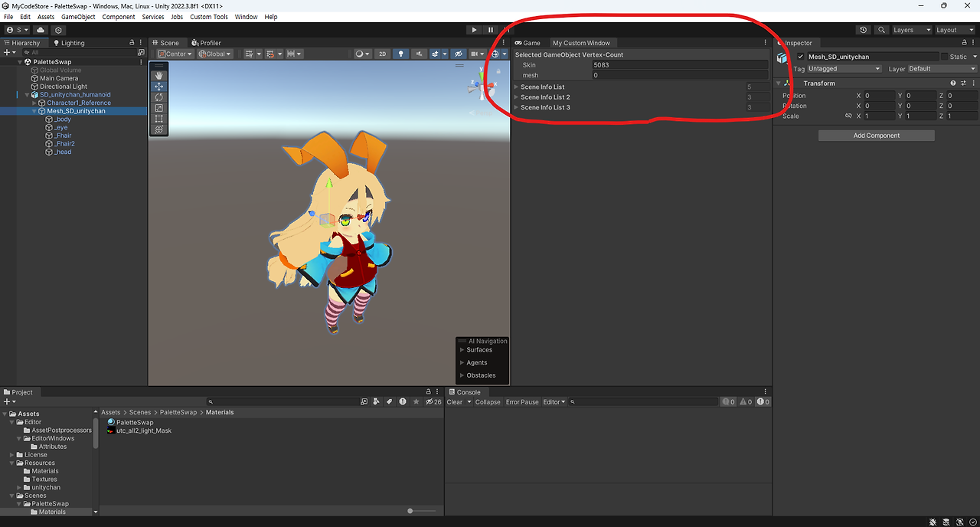The image size is (980, 527).
Task: Click the console Collapse button
Action: 488,401
